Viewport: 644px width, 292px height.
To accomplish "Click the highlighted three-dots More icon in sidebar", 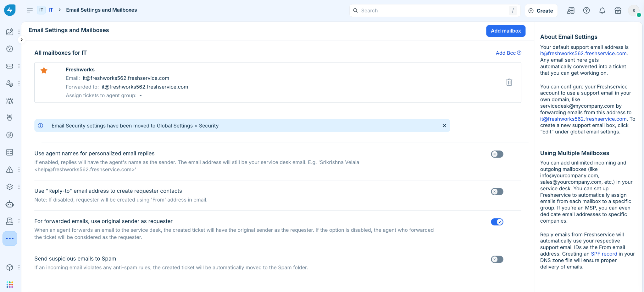I will coord(10,239).
